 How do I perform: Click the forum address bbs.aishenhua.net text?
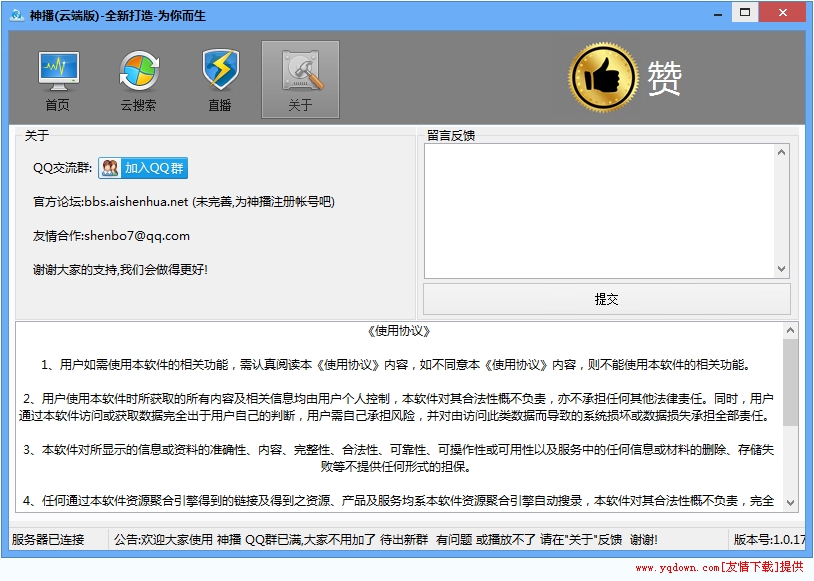click(136, 202)
